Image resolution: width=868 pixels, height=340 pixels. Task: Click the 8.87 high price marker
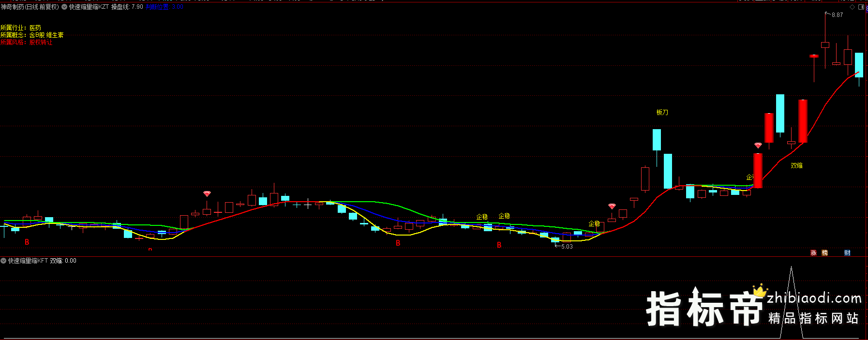coord(837,15)
